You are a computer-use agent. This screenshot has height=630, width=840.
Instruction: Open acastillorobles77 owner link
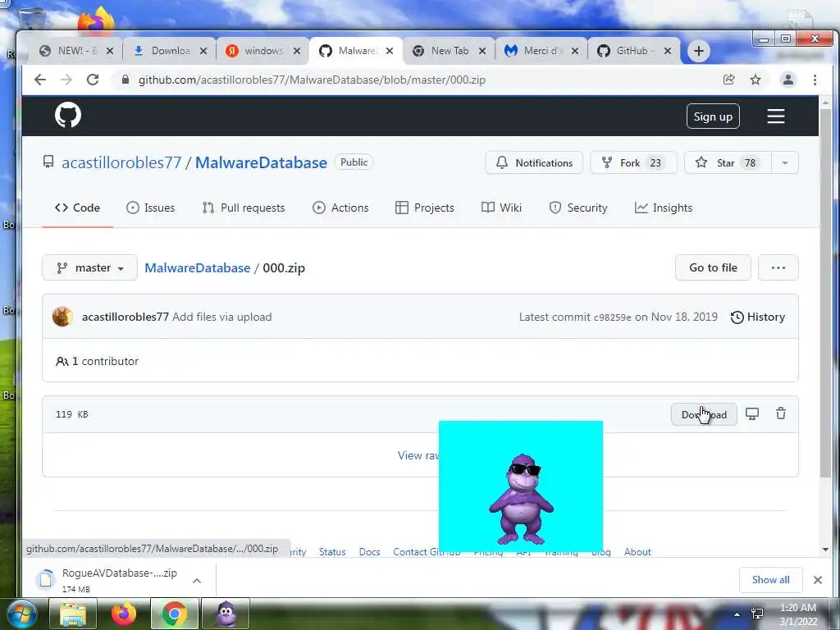click(121, 163)
